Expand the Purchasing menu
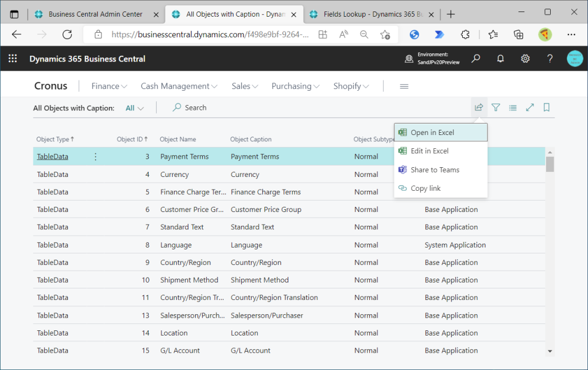This screenshot has height=370, width=588. 296,86
